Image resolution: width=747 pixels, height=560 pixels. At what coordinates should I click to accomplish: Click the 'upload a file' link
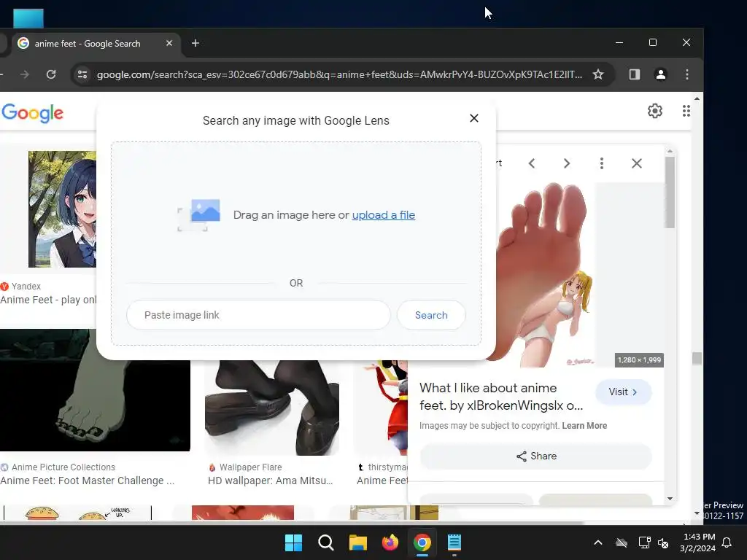coord(384,215)
